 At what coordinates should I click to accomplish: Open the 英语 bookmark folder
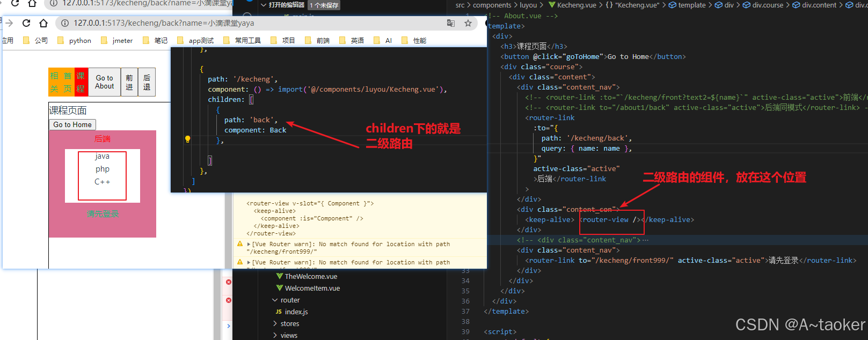click(352, 40)
